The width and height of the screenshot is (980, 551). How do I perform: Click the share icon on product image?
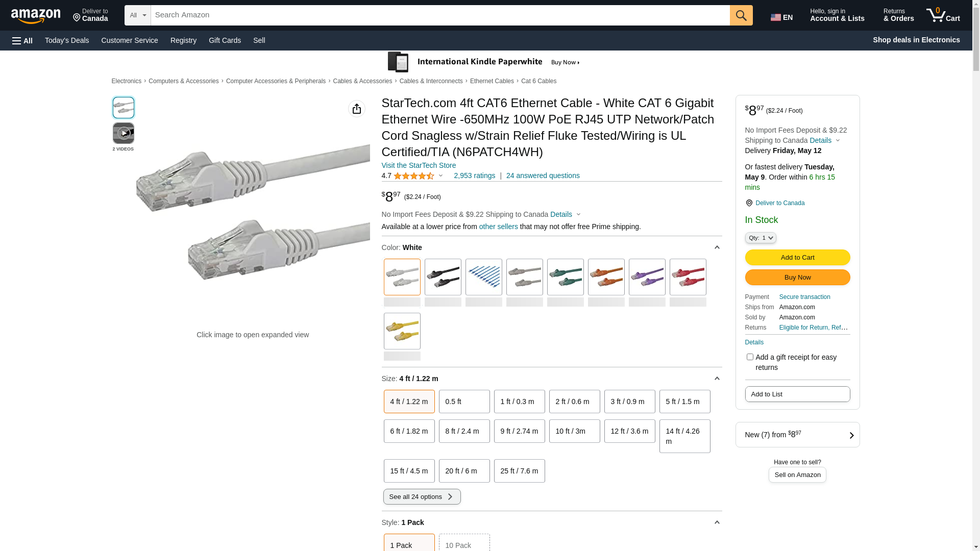pyautogui.click(x=356, y=109)
